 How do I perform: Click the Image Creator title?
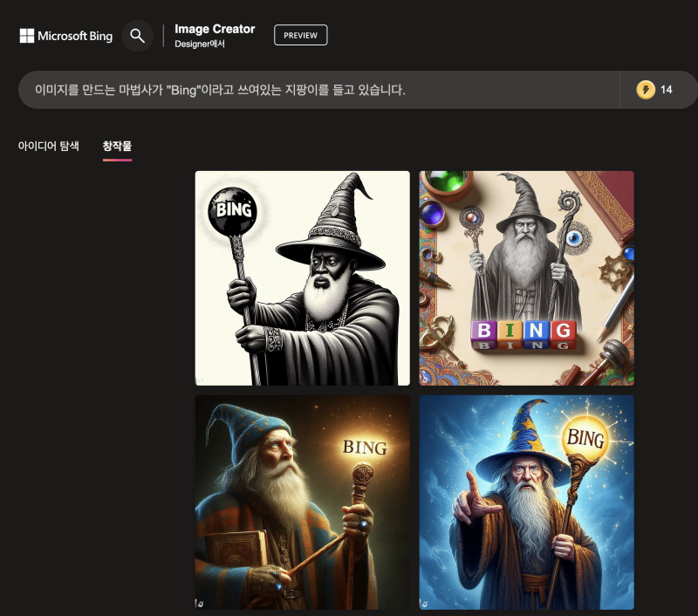click(215, 28)
